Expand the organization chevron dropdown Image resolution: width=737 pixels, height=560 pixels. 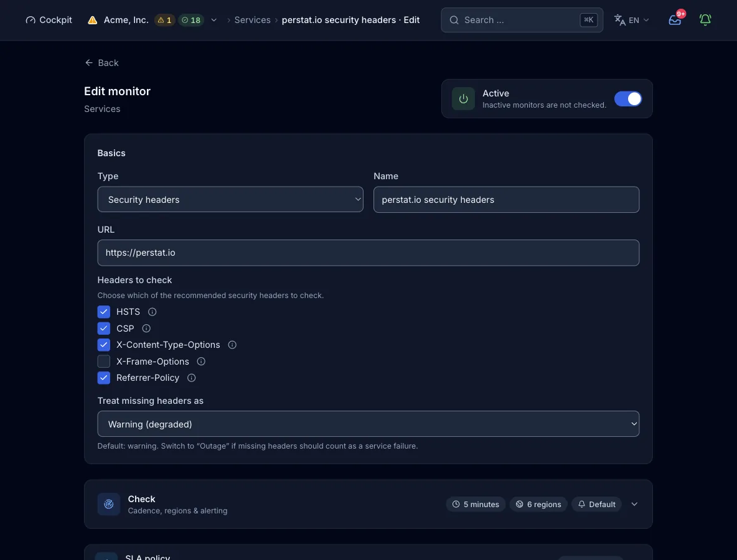point(214,20)
